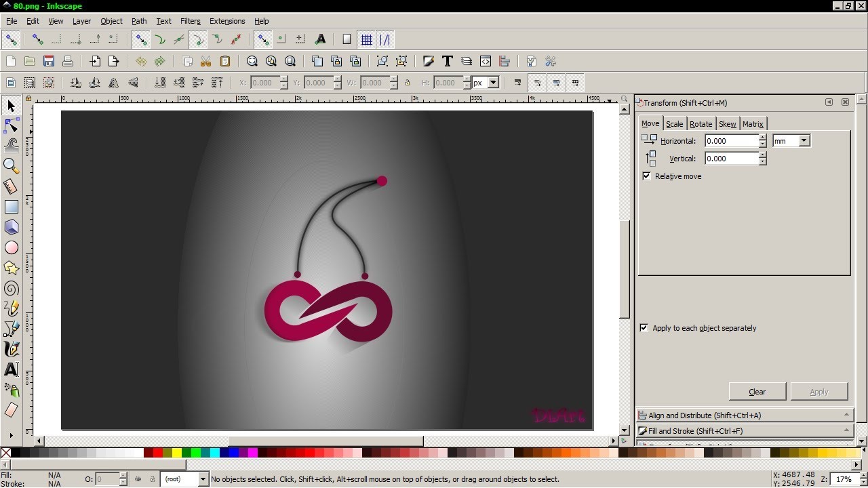Screen dimensions: 868x488
Task: Save the document with floppy icon
Action: point(49,61)
